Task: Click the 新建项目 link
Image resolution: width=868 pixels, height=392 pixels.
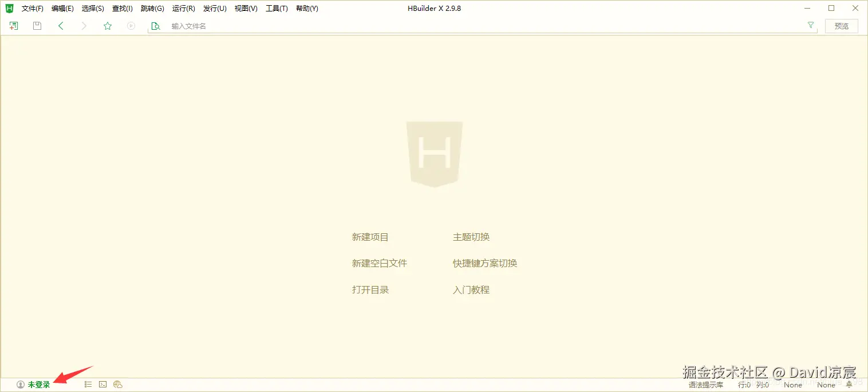Action: click(370, 237)
